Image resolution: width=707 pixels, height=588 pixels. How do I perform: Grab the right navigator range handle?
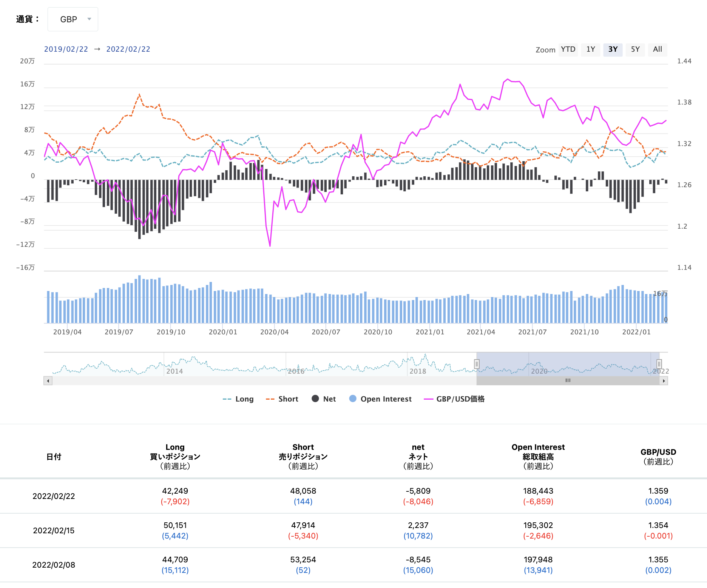click(x=659, y=364)
